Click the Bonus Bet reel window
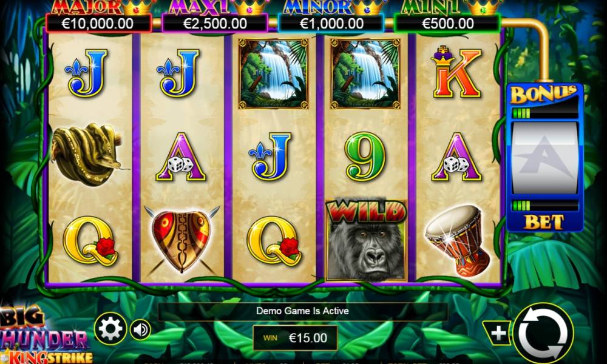 pyautogui.click(x=544, y=158)
